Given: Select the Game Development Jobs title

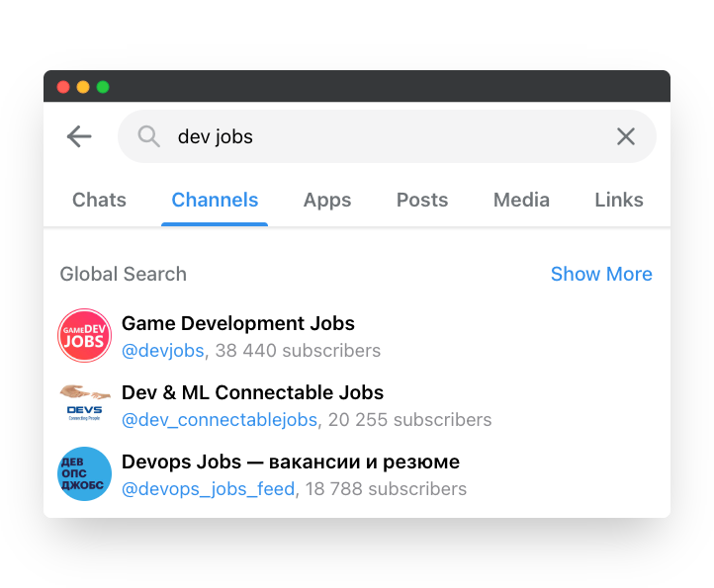Looking at the screenshot, I should [x=238, y=323].
